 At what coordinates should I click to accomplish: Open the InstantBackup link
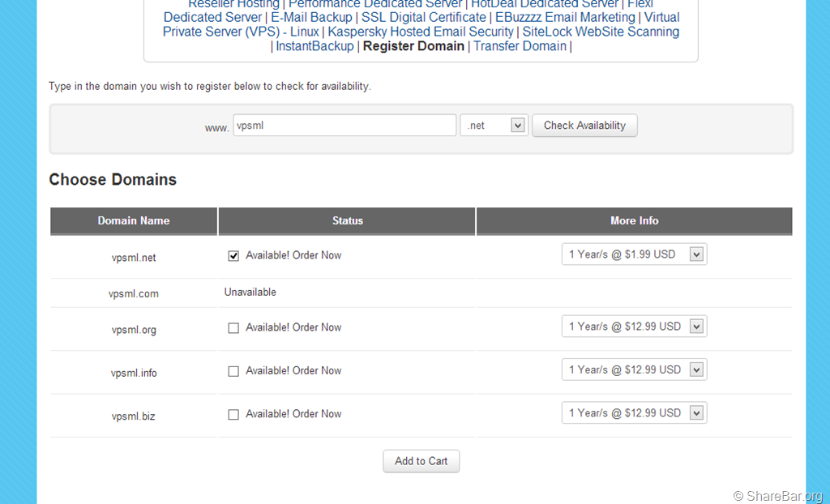click(314, 46)
